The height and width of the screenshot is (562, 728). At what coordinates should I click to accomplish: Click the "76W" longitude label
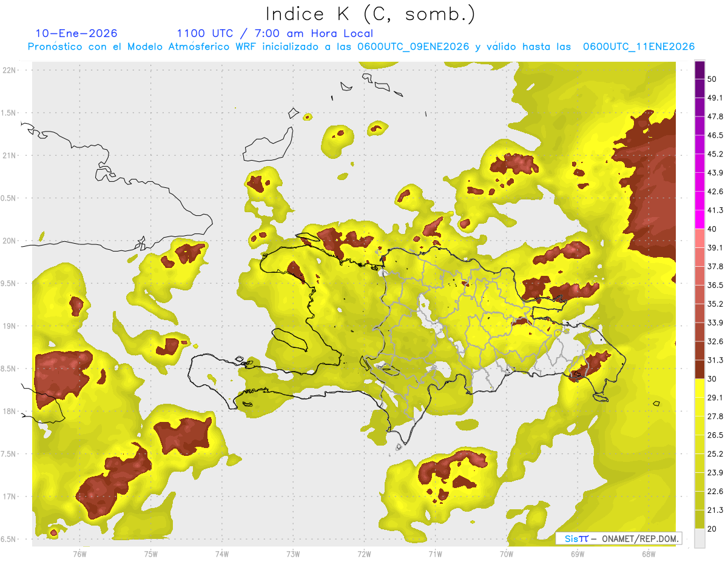point(79,554)
